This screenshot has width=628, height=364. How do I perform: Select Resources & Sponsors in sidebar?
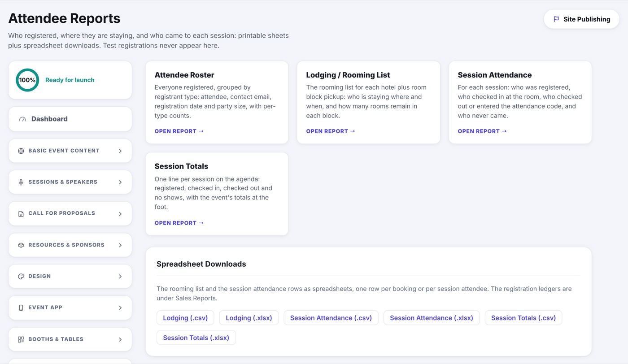click(70, 245)
